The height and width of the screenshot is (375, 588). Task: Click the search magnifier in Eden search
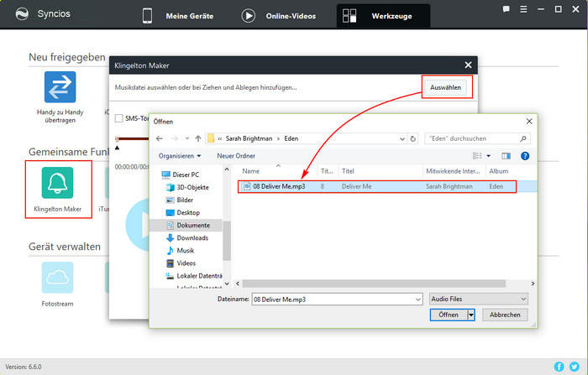coord(523,138)
